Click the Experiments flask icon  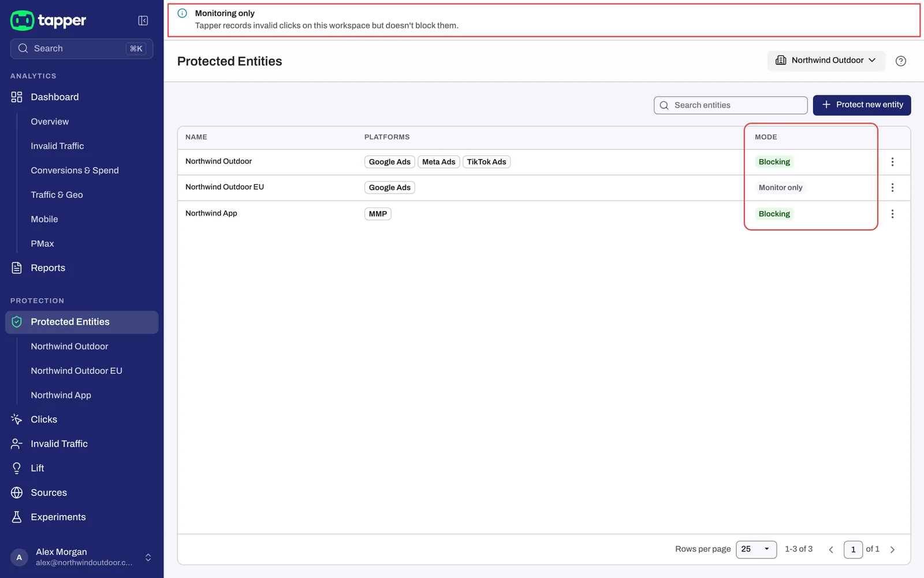click(x=17, y=517)
